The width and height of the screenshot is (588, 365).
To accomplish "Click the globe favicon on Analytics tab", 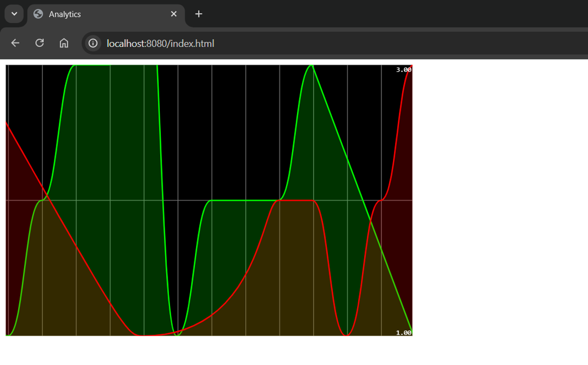I will [x=38, y=14].
